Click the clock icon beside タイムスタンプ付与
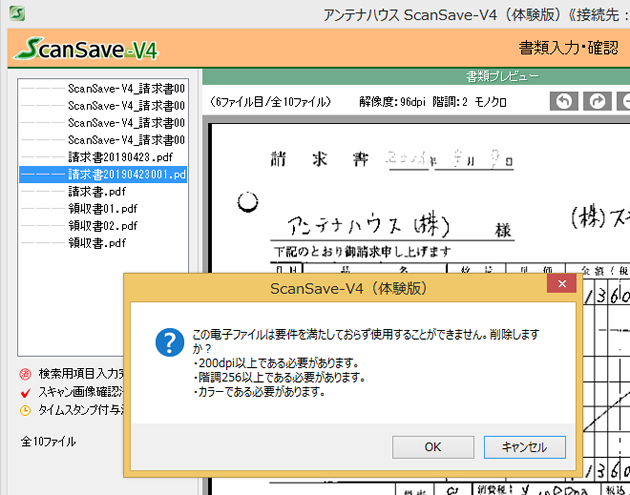 (25, 410)
